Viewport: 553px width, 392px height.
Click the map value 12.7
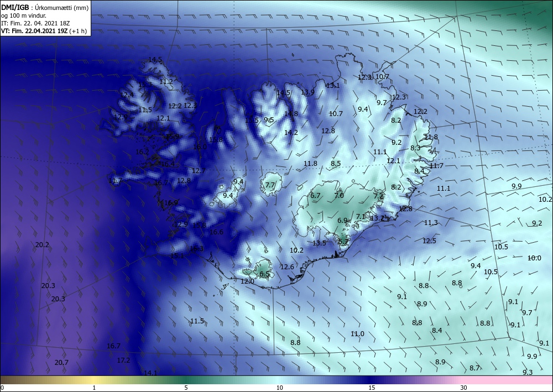tap(199, 171)
